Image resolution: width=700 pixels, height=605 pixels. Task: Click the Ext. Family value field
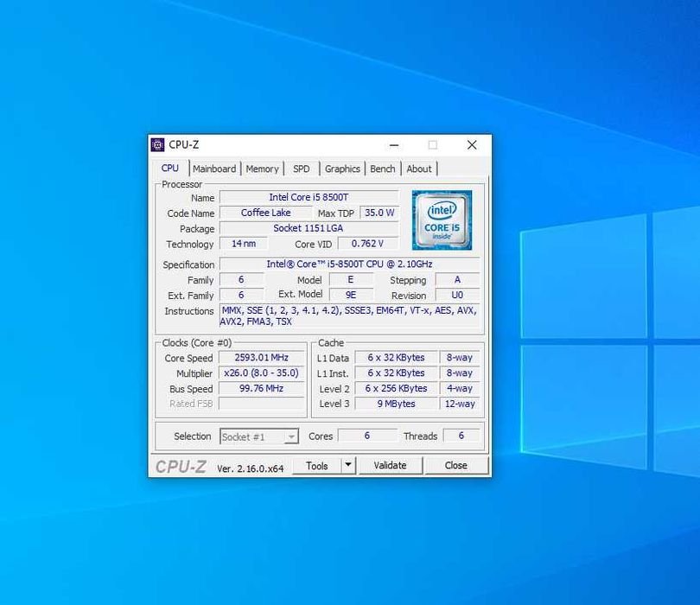tap(241, 295)
